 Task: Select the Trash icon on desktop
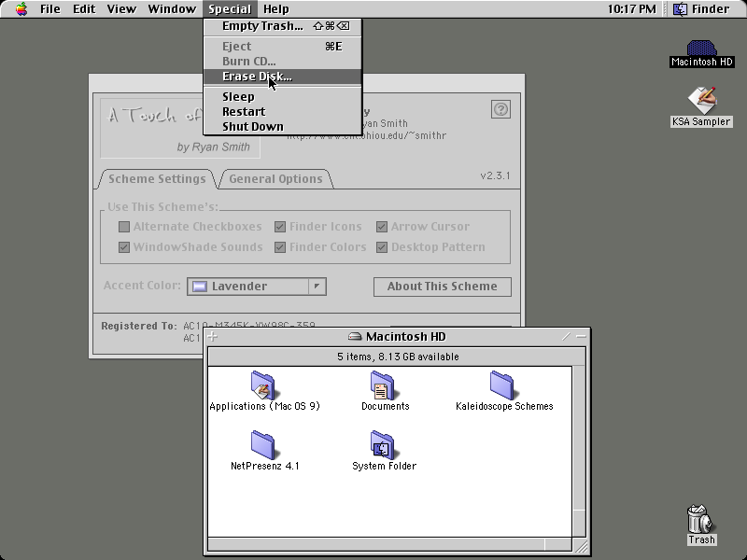pos(700,519)
